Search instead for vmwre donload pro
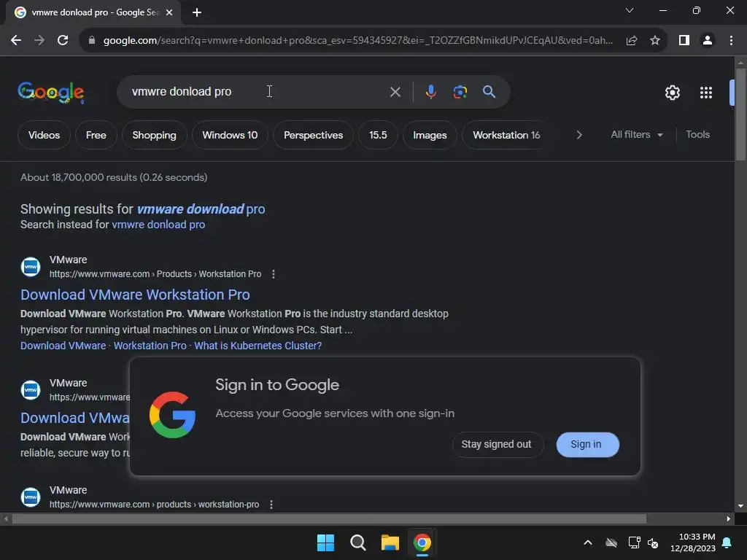This screenshot has width=747, height=560. click(x=158, y=225)
